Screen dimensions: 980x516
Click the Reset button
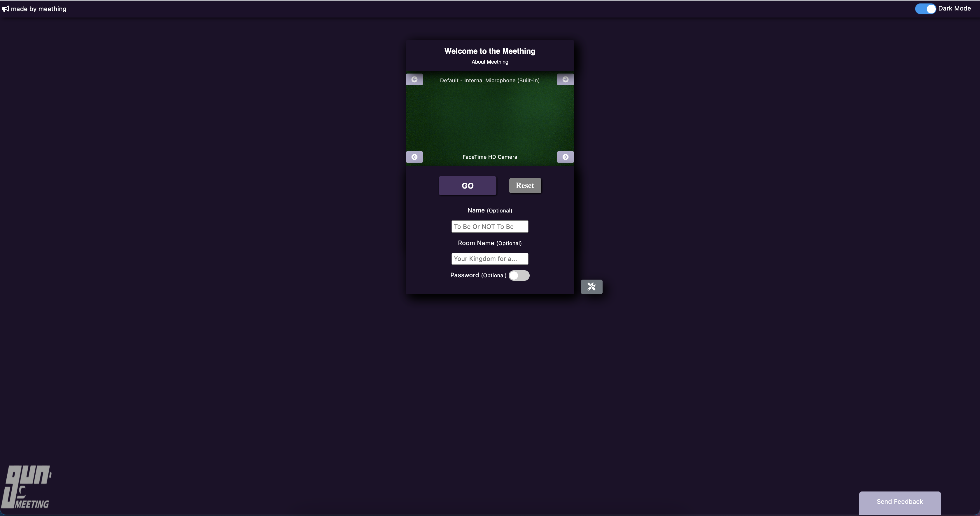[525, 185]
